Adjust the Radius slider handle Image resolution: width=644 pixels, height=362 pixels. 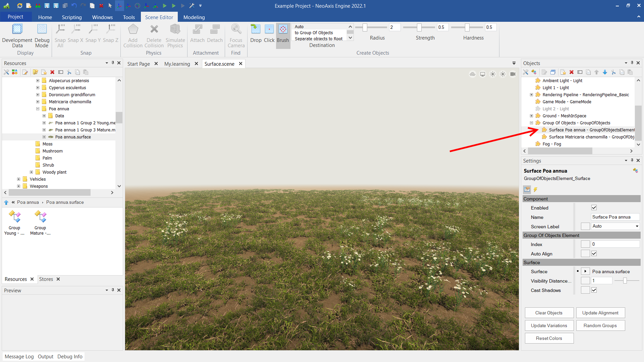tap(365, 27)
